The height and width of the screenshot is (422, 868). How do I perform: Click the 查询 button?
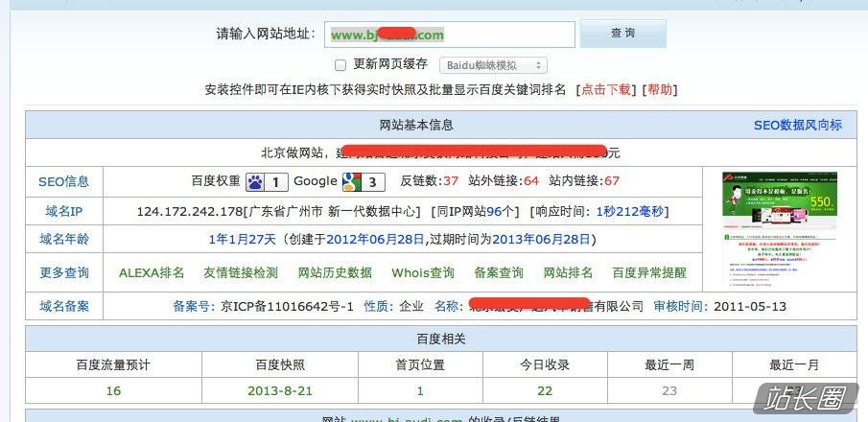(x=623, y=34)
